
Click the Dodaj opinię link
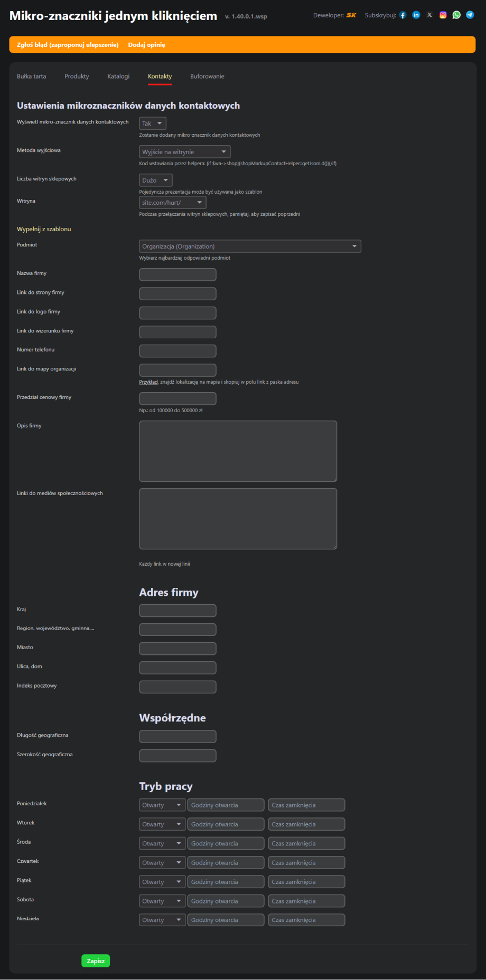tap(146, 45)
